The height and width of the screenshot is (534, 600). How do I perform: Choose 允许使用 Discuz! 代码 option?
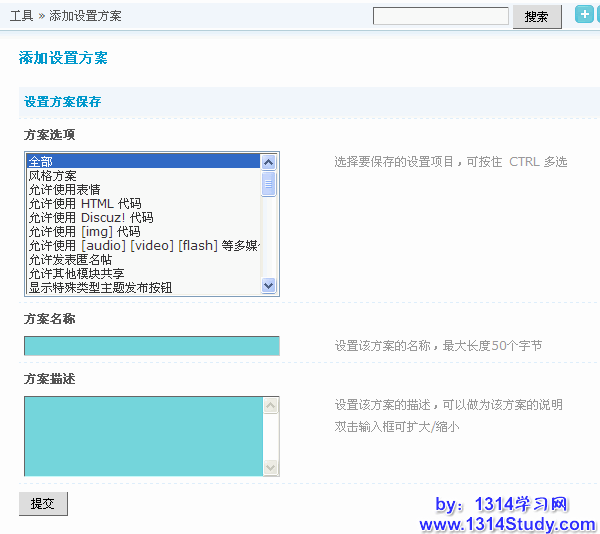(143, 217)
